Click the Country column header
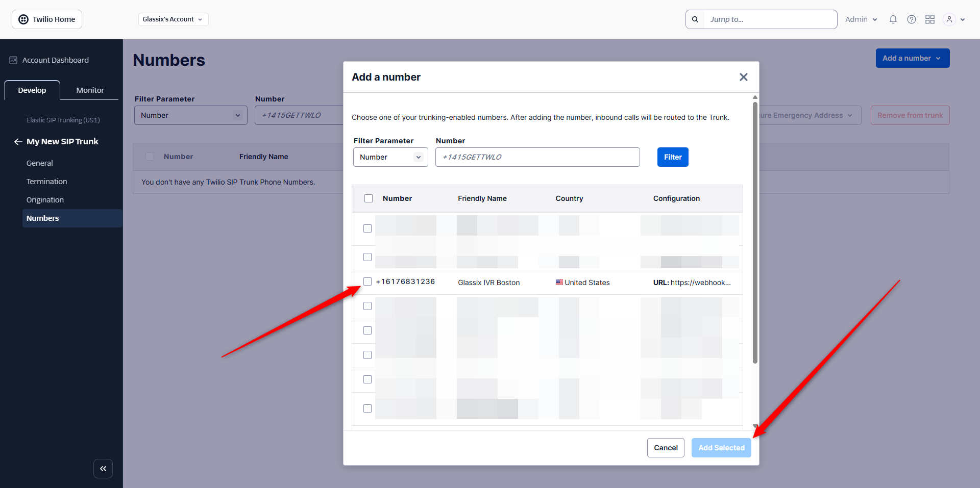The height and width of the screenshot is (488, 980). [569, 198]
